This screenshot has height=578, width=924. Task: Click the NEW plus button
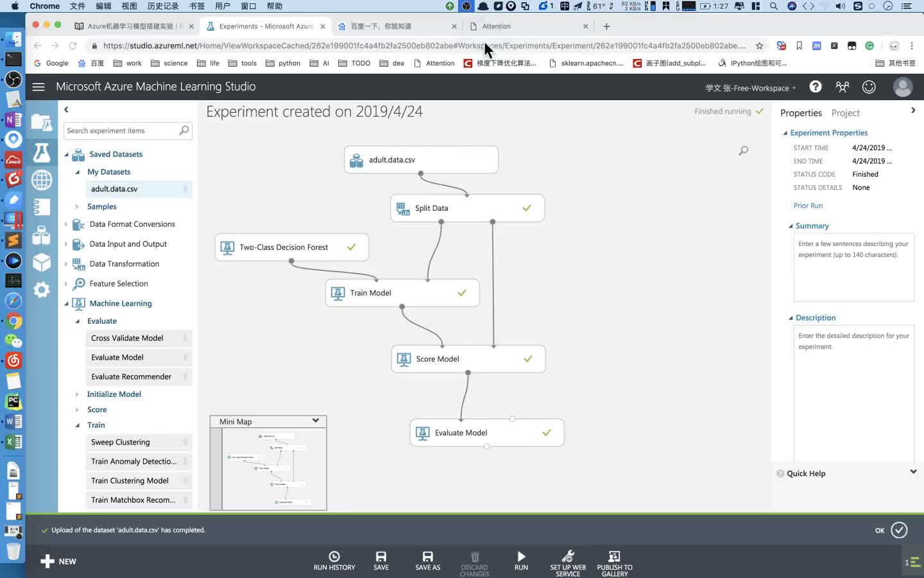[58, 561]
